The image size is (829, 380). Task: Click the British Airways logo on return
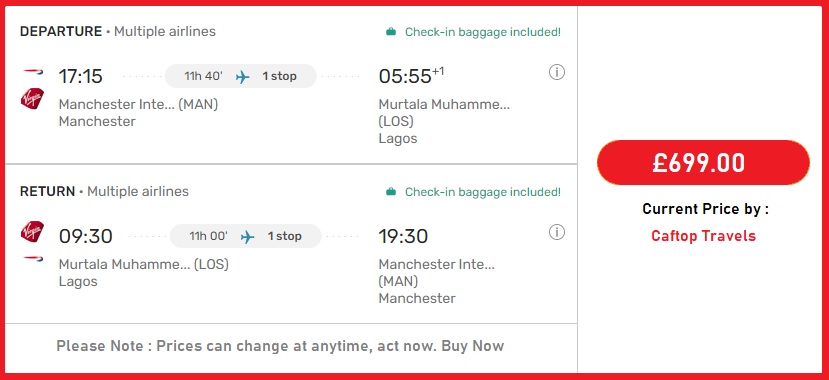33,258
